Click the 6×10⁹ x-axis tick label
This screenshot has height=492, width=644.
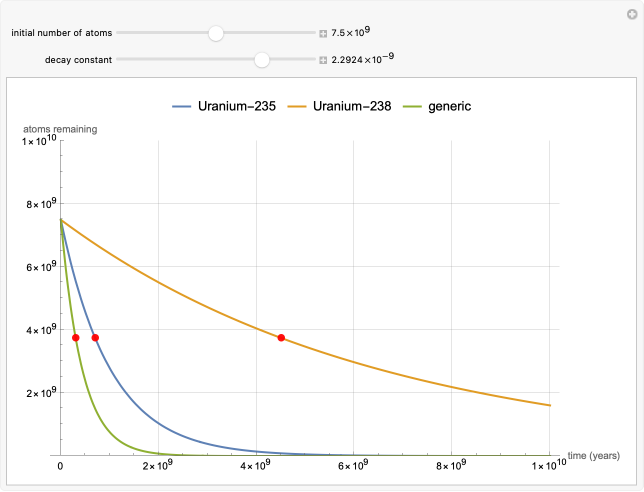(x=353, y=465)
